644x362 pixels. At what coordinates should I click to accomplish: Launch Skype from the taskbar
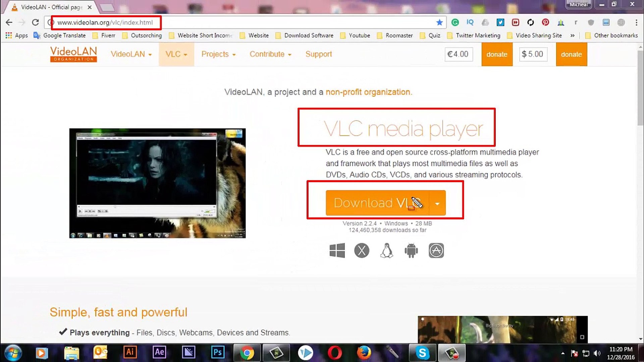tap(423, 353)
